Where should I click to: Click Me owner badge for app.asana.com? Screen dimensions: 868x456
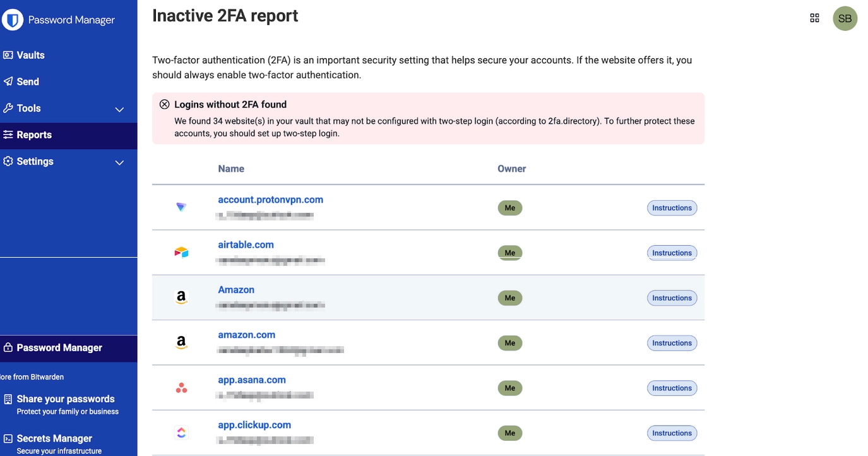[510, 388]
